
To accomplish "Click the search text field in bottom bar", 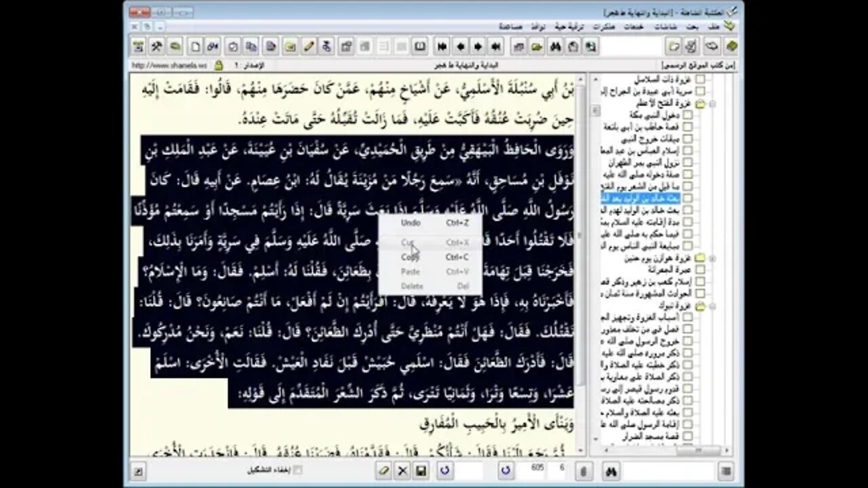I will tap(668, 470).
